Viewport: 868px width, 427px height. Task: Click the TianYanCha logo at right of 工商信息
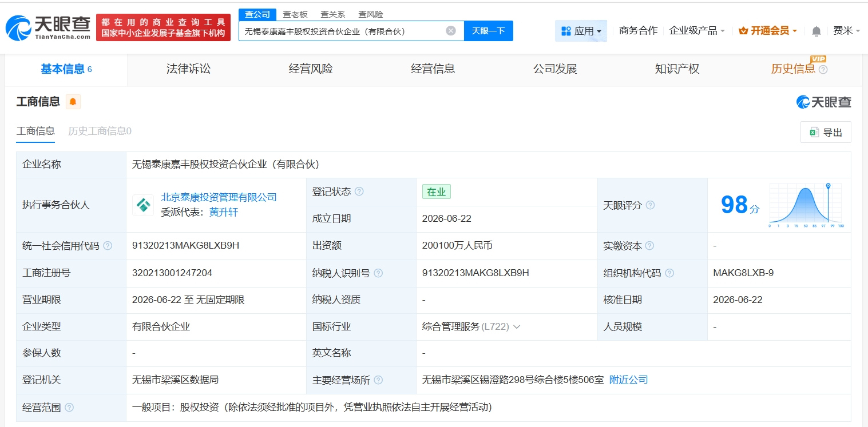point(823,102)
